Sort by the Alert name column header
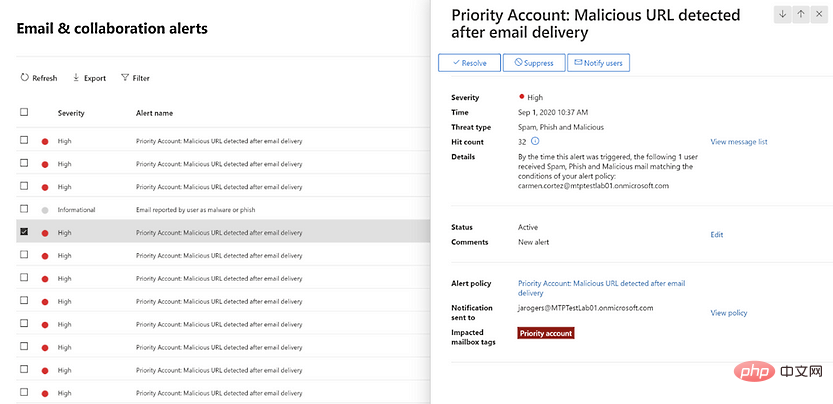833x404 pixels. [x=154, y=113]
